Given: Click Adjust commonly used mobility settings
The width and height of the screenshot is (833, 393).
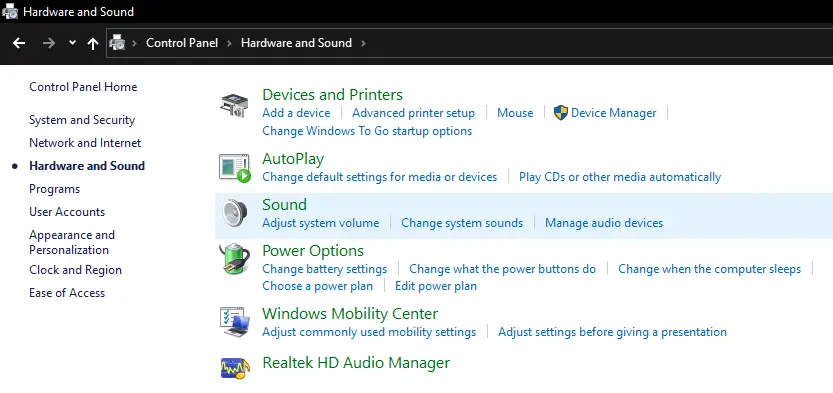Looking at the screenshot, I should [369, 332].
